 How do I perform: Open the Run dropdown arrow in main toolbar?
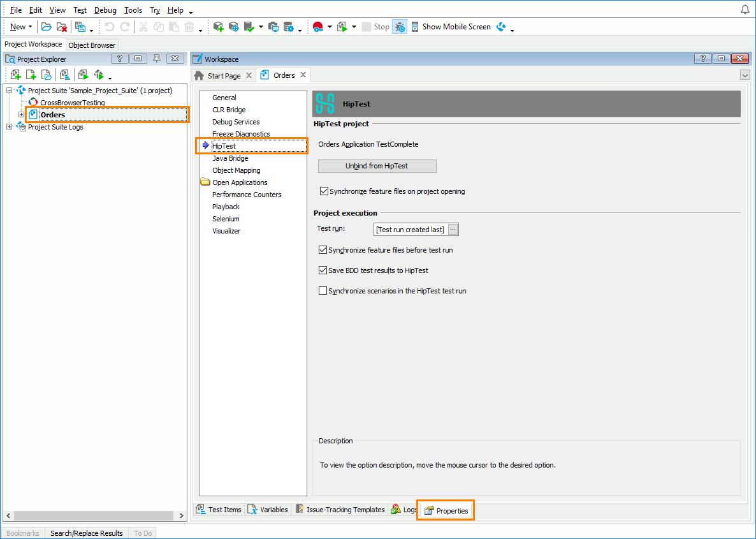(x=354, y=27)
